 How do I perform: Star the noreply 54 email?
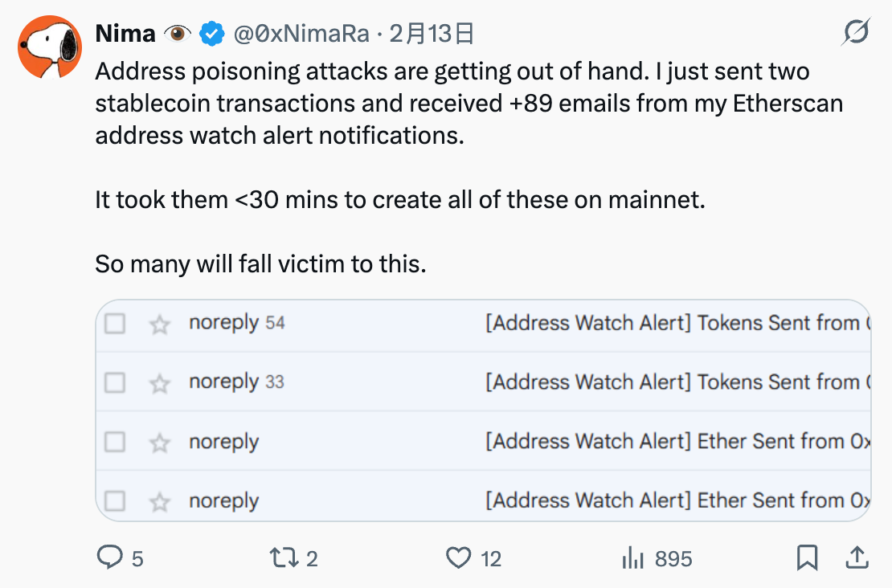point(161,324)
